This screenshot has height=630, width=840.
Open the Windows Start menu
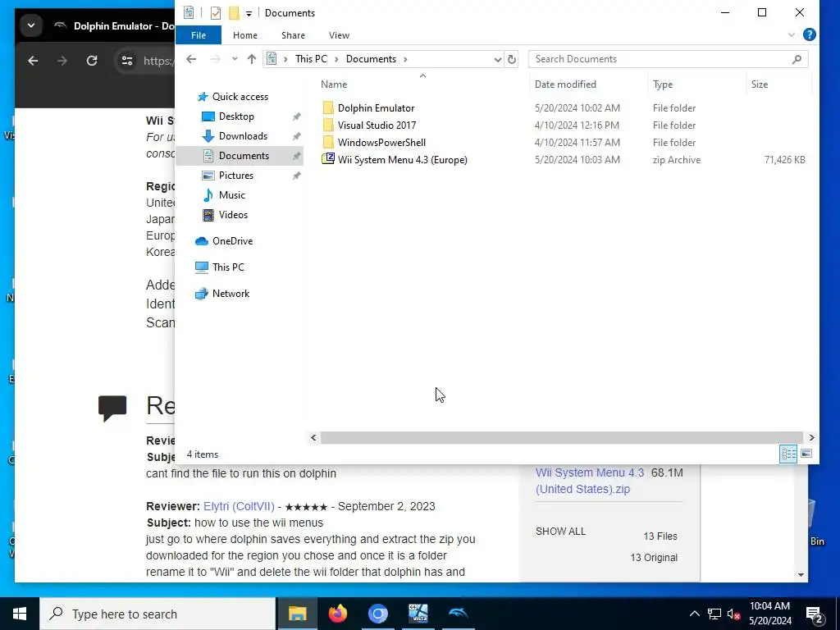[x=20, y=614]
